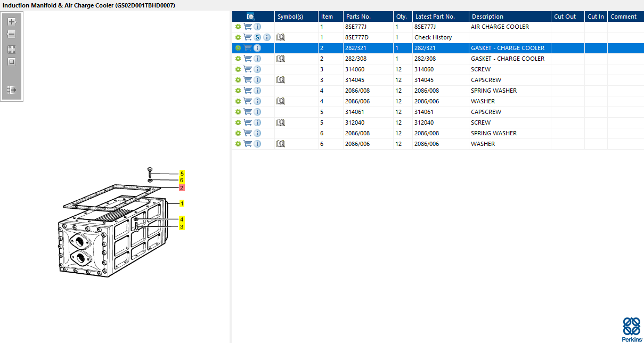Click parts number 282/308
The image size is (644, 343).
point(356,59)
